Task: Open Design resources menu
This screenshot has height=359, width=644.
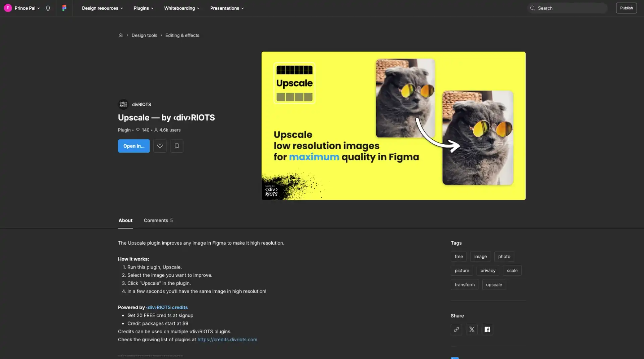Action: 102,8
